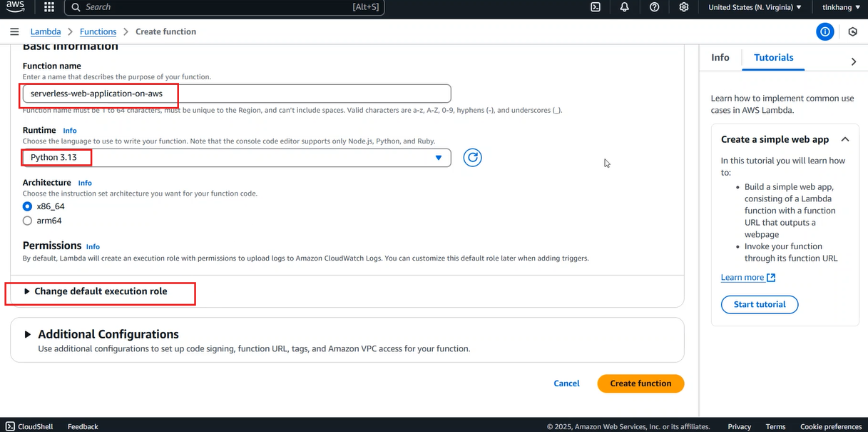Click the AWS logo home icon
The image size is (868, 432).
point(15,7)
